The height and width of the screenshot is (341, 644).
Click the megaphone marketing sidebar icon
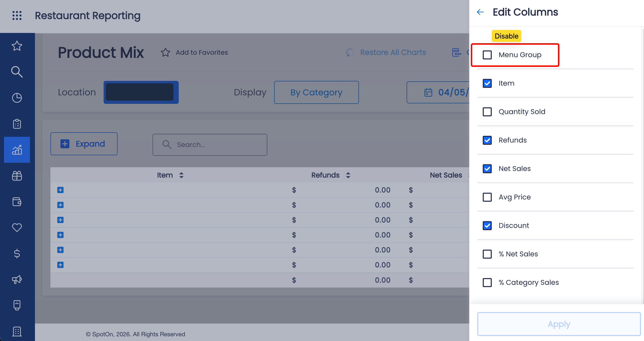(17, 280)
